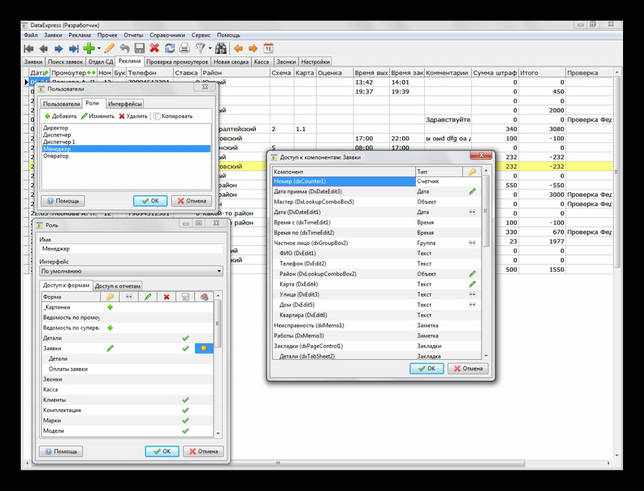Switch to Поиск заявок tab

tap(65, 62)
